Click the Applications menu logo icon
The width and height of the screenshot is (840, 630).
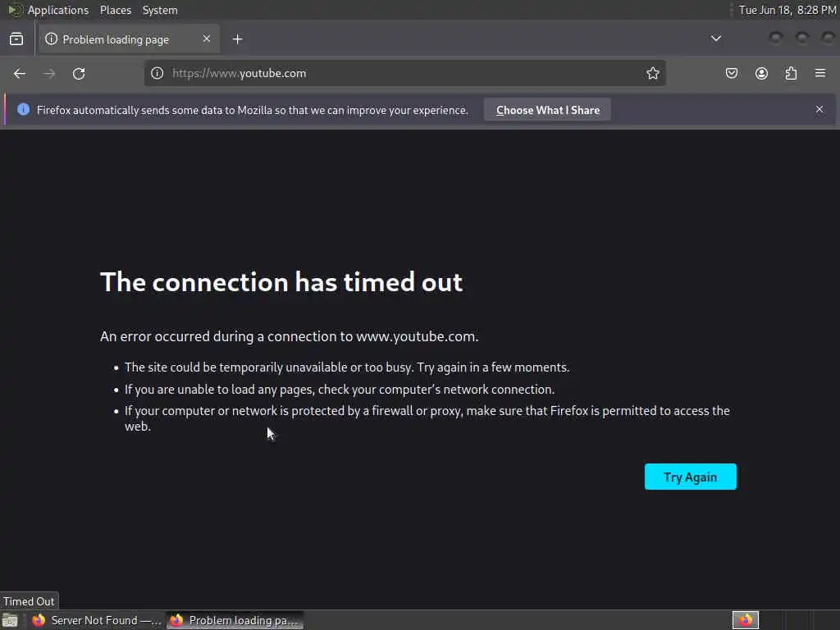click(x=15, y=10)
